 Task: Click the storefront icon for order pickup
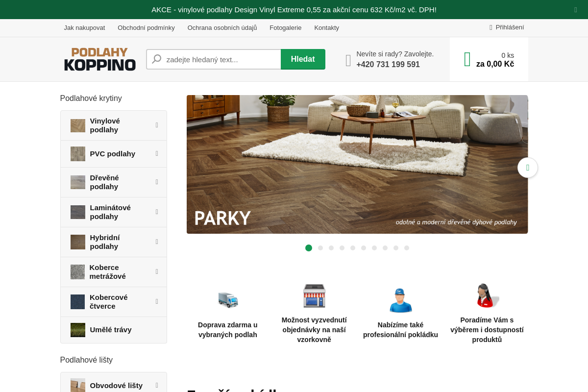tap(314, 296)
